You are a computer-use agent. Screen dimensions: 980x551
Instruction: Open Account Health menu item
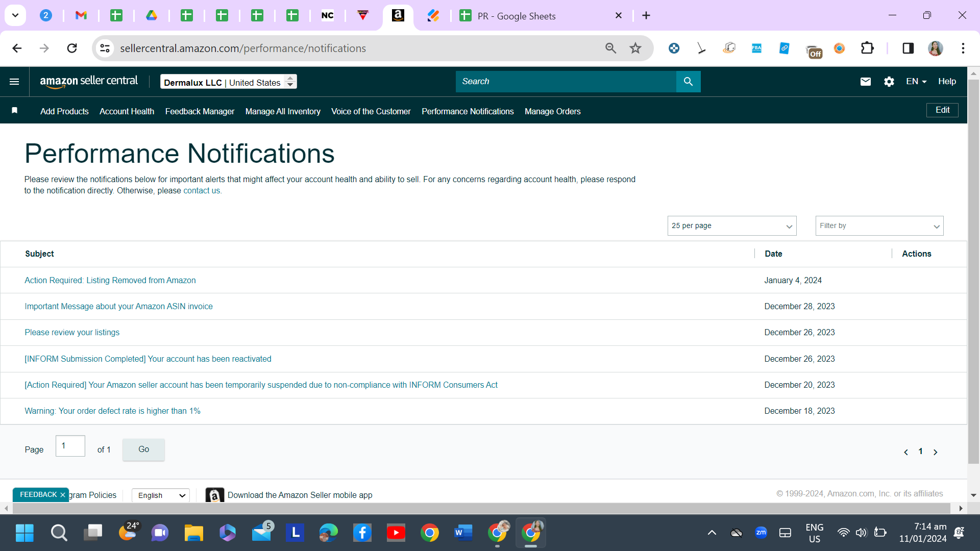click(127, 111)
